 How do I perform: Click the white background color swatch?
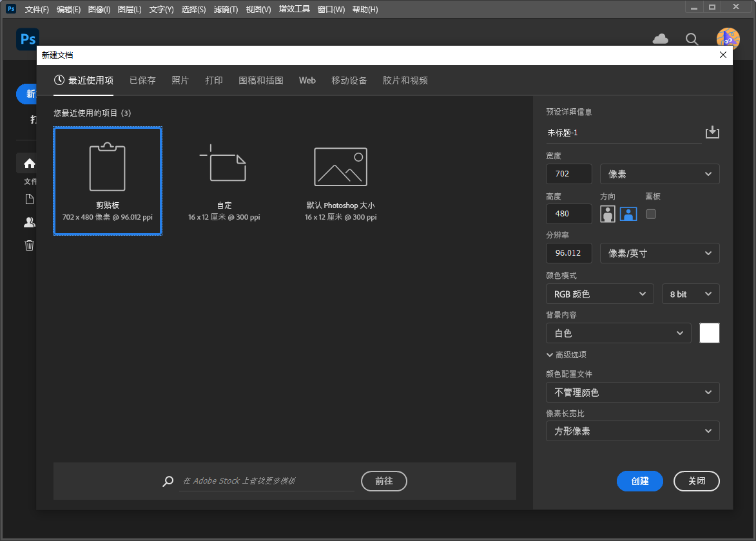[x=709, y=332]
